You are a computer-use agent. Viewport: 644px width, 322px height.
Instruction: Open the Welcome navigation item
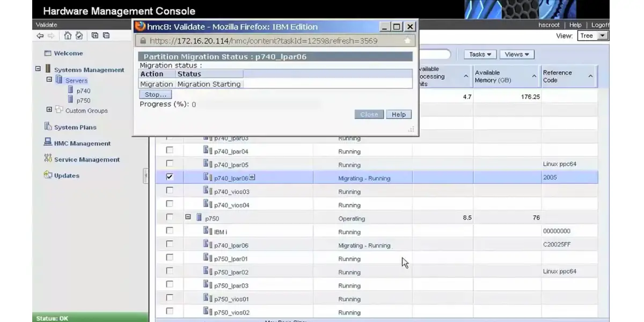pyautogui.click(x=68, y=53)
